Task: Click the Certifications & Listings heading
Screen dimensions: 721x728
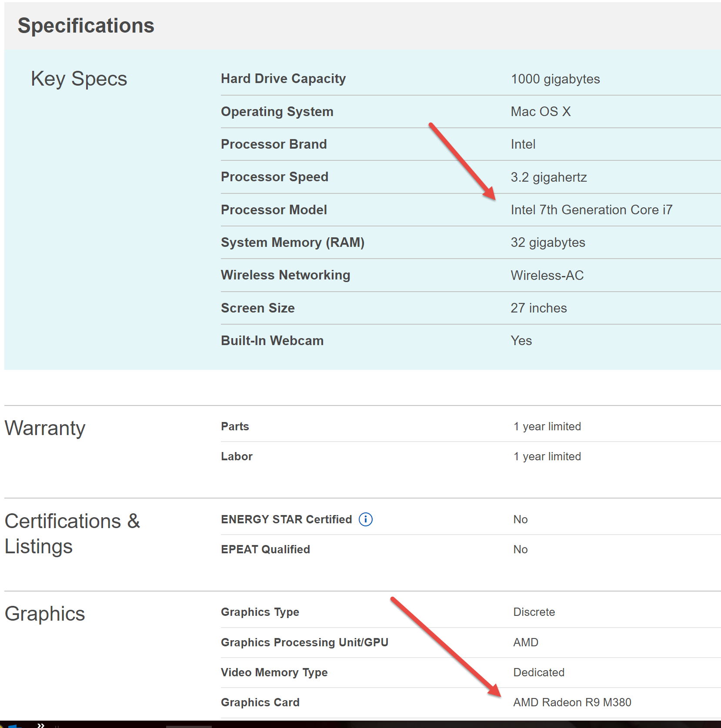Action: point(72,534)
